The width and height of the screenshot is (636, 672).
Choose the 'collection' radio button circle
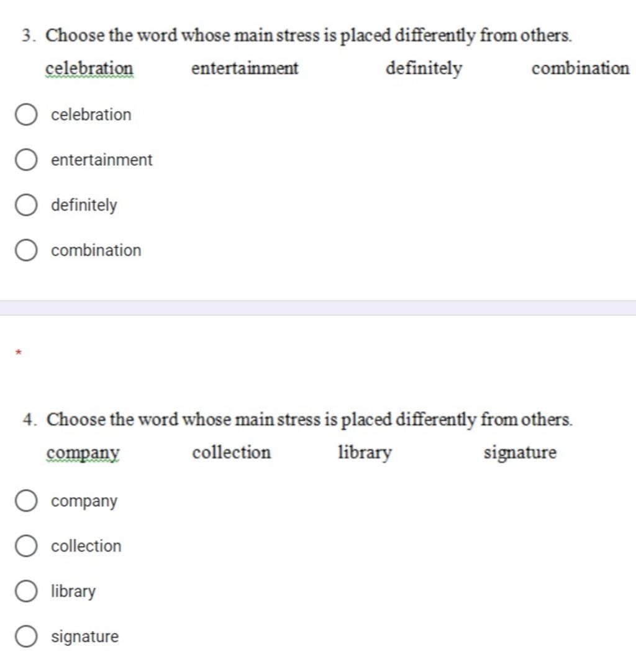coord(25,546)
